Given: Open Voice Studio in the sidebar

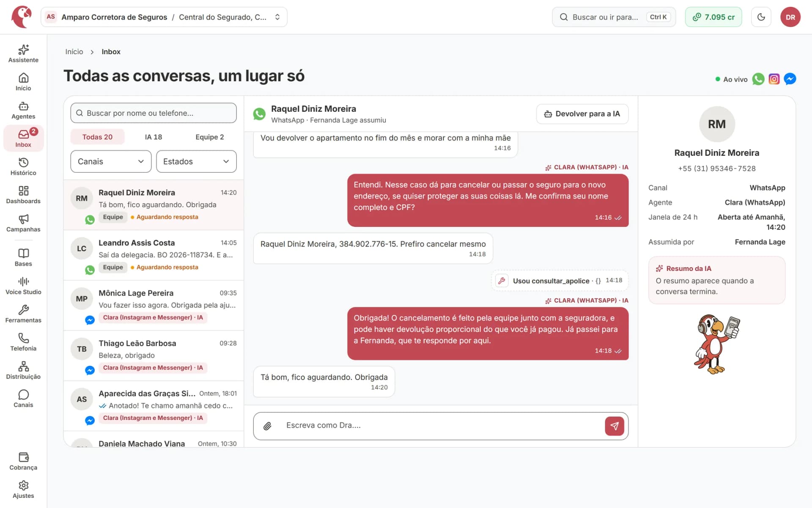Looking at the screenshot, I should tap(23, 286).
